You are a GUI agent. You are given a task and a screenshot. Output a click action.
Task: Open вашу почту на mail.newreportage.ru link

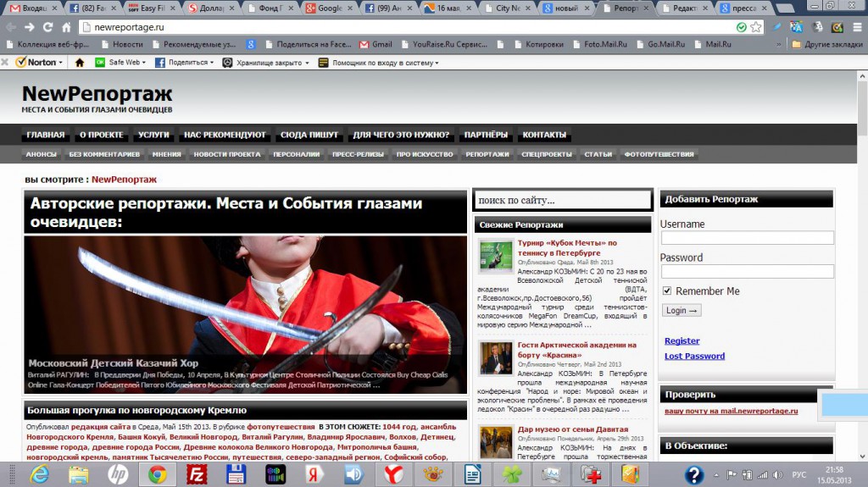click(732, 411)
